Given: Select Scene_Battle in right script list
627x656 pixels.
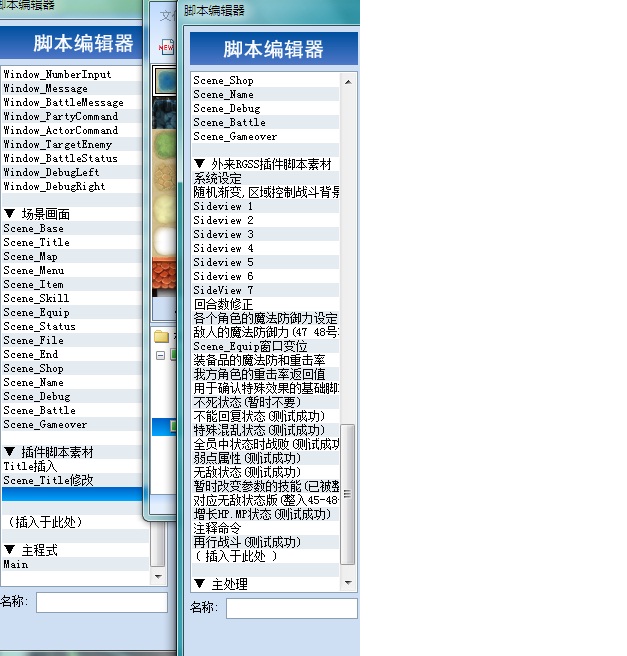Looking at the screenshot, I should [266, 122].
